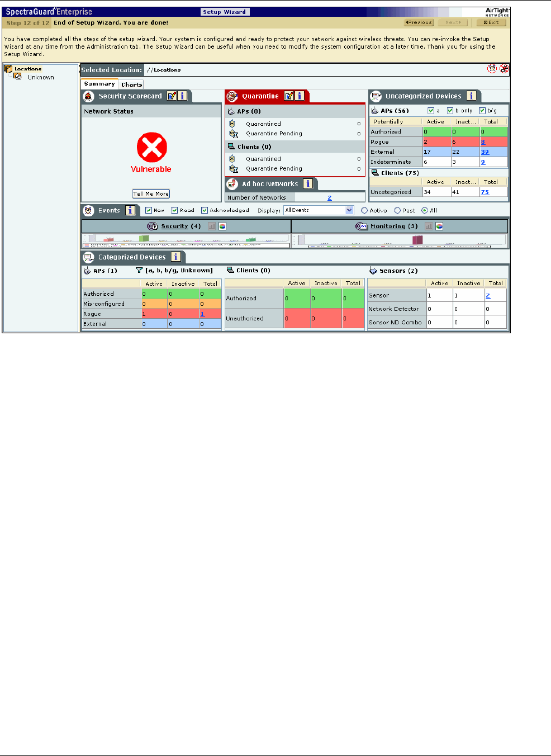The height and width of the screenshot is (756, 551).
Task: Click the rightmost red icon in location bar
Action: [504, 69]
